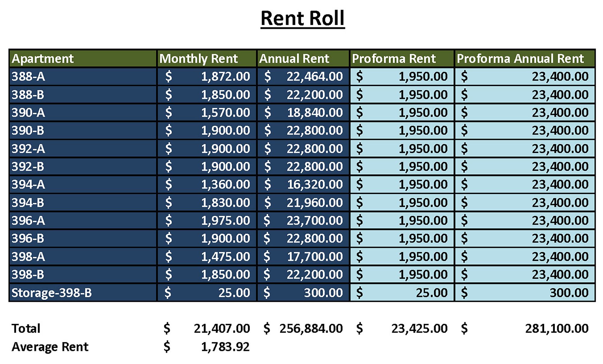The width and height of the screenshot is (603, 364).
Task: Click average rent value 1,783.92
Action: (225, 347)
